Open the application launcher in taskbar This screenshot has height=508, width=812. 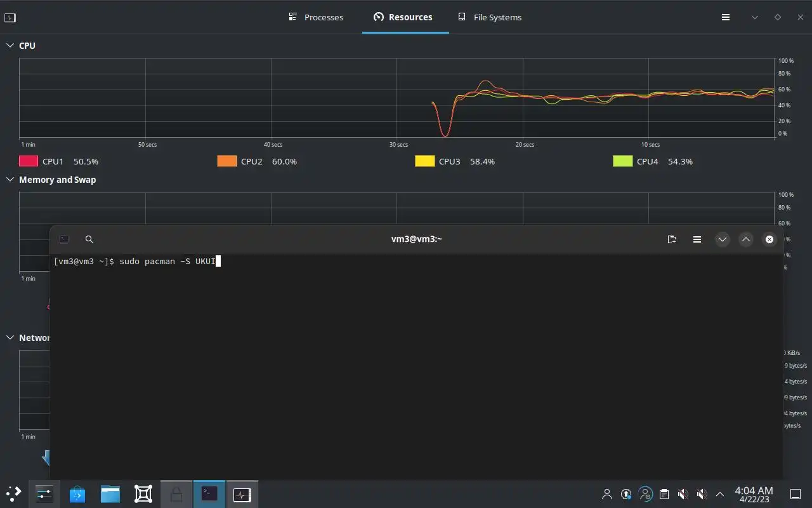tap(13, 493)
